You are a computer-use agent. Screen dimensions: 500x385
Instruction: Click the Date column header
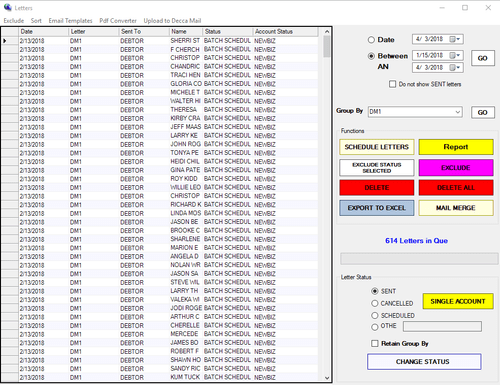(43, 32)
